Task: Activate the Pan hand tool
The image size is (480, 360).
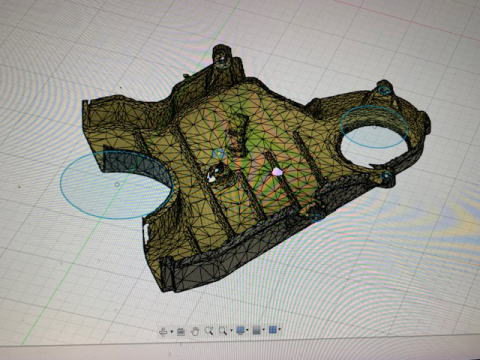Action: tap(195, 331)
